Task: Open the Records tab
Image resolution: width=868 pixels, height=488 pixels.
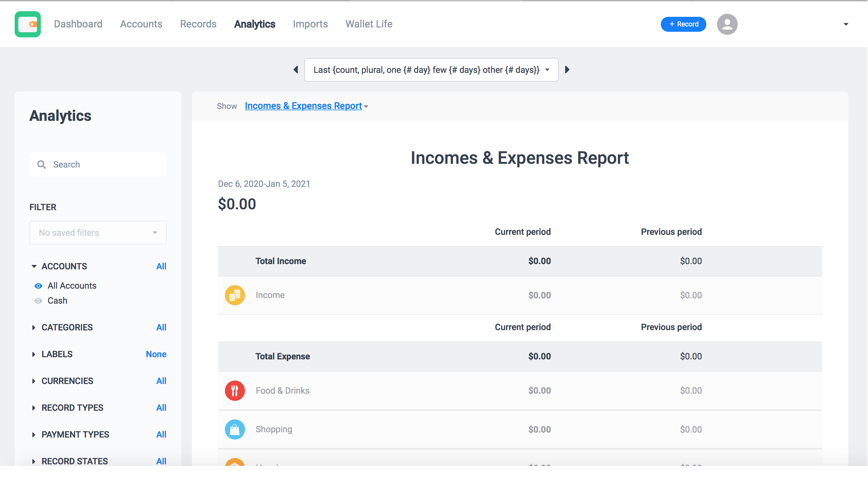Action: coord(198,24)
